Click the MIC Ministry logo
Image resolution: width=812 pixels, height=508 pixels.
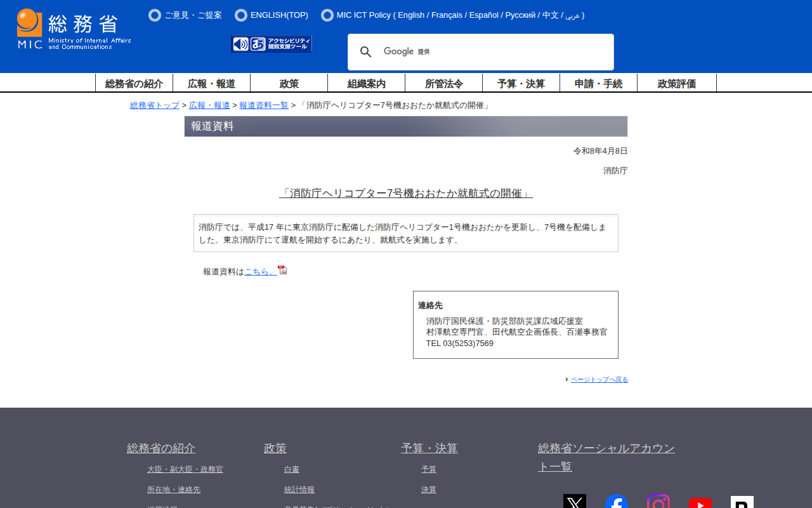(74, 29)
